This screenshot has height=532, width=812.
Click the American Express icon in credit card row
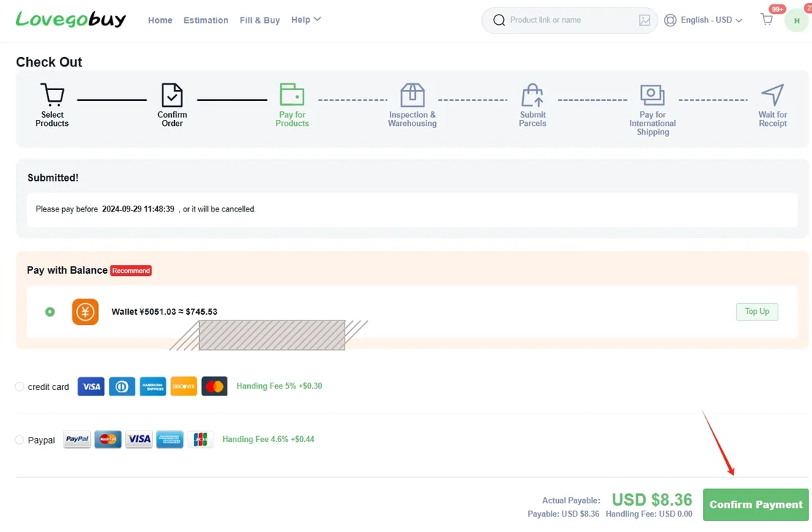[x=153, y=386]
